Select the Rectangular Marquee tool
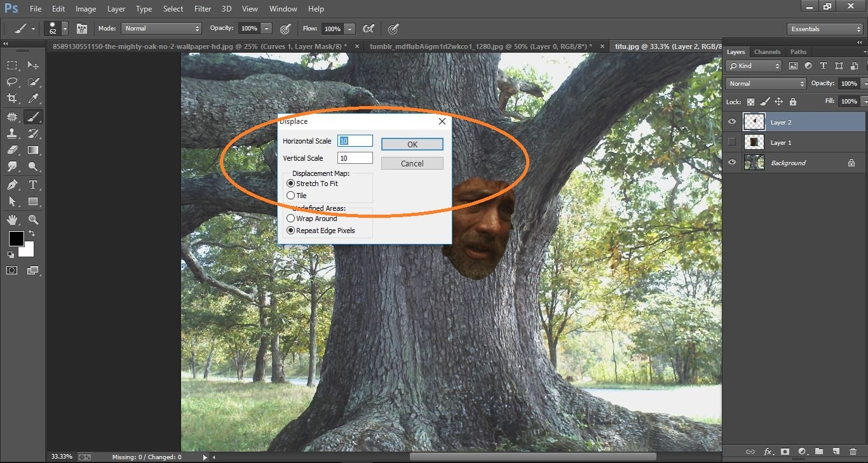 pos(11,65)
